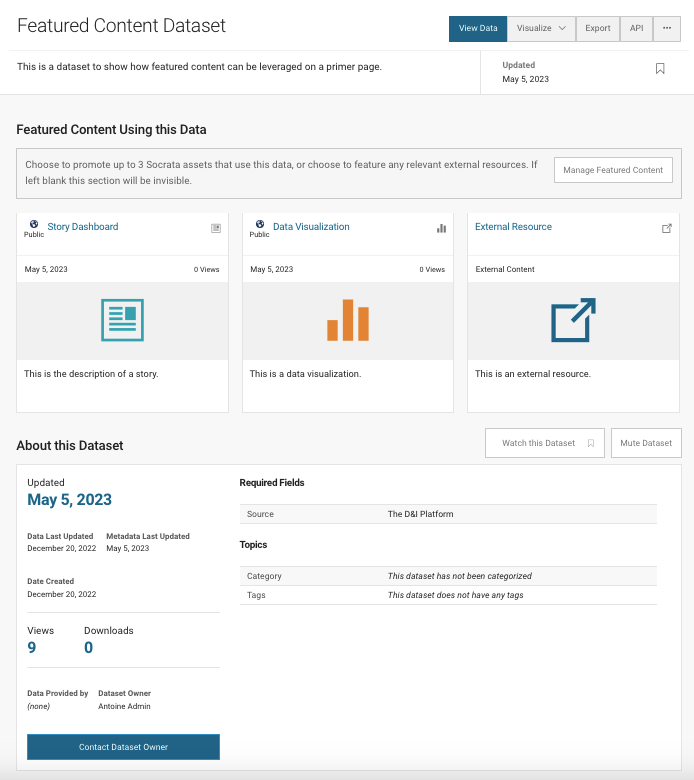Click the 'Category' row label

(x=264, y=576)
